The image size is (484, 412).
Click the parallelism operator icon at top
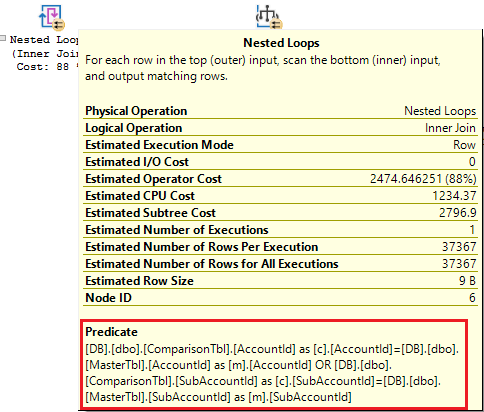click(x=269, y=17)
